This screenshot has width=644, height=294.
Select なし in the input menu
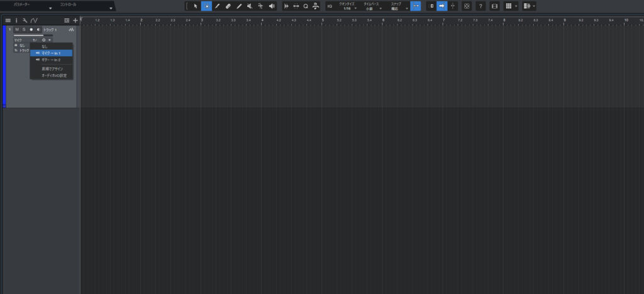click(44, 46)
